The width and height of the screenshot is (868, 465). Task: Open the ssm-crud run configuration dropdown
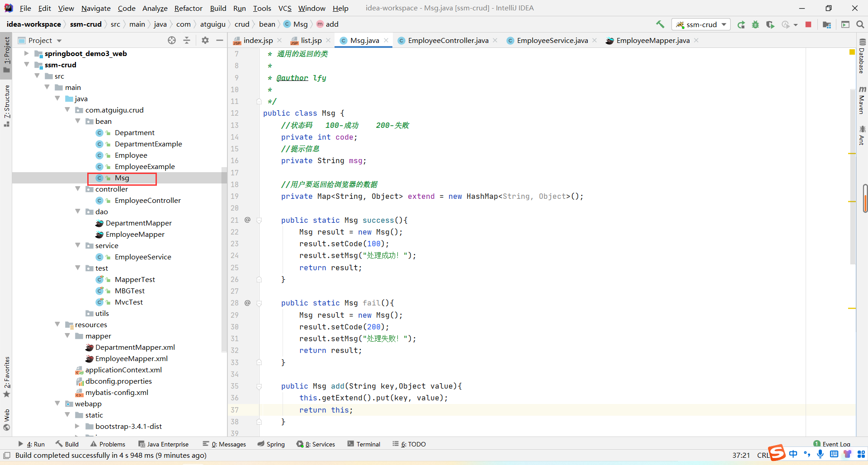point(701,24)
